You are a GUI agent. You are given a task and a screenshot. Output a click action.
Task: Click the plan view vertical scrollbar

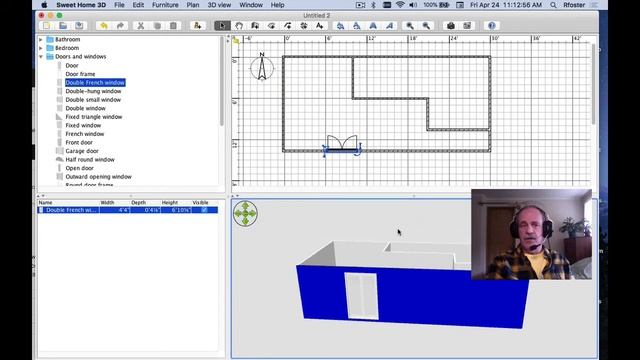[x=593, y=84]
